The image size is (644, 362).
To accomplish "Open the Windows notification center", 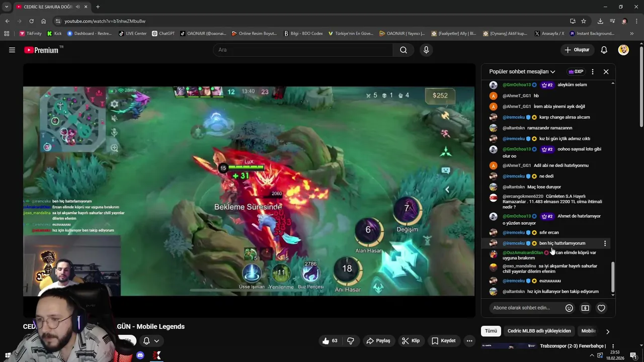I will point(633,355).
